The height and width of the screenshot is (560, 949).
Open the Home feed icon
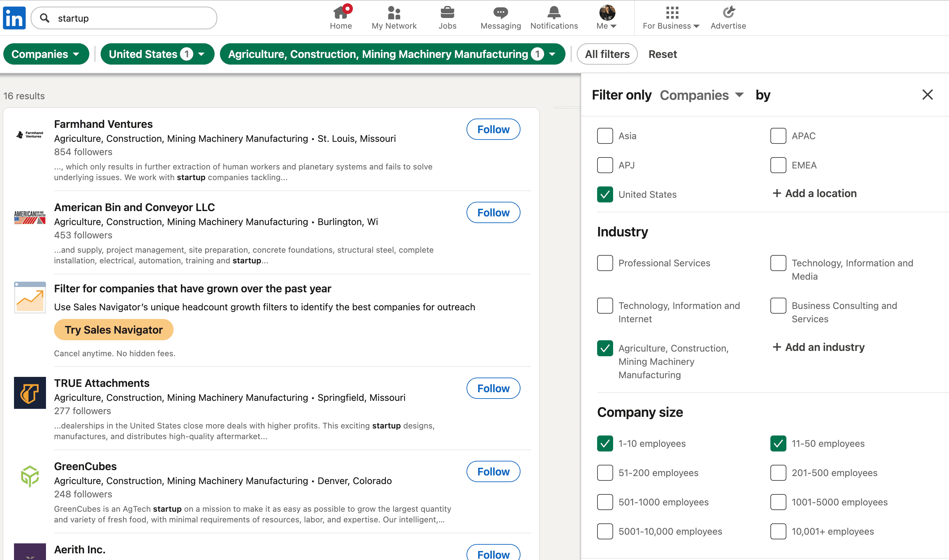[x=340, y=13]
